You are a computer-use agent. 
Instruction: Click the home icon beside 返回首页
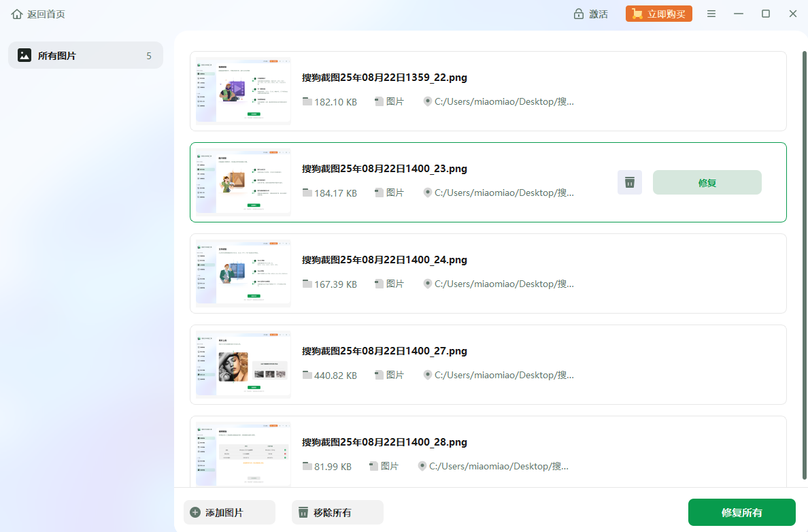coord(17,14)
